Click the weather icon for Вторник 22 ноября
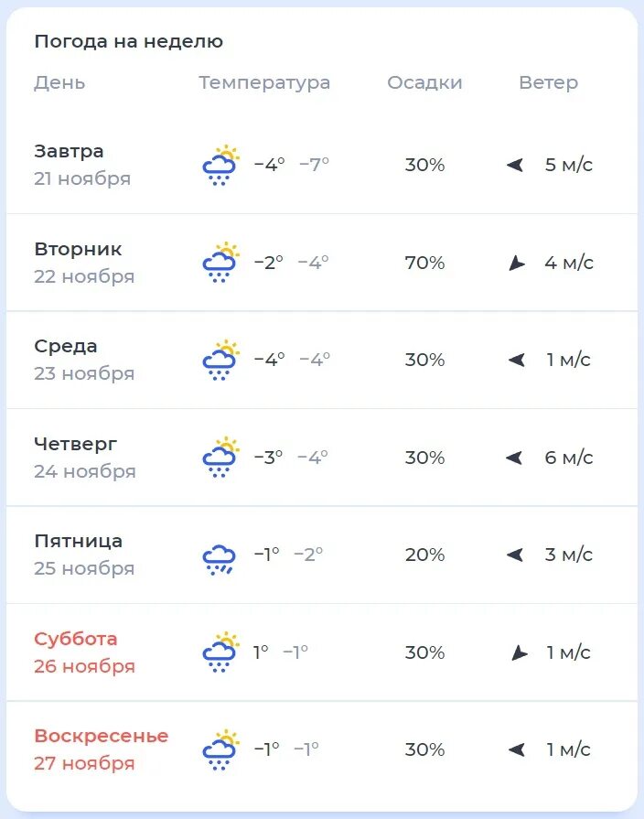Image resolution: width=644 pixels, height=819 pixels. (x=220, y=263)
